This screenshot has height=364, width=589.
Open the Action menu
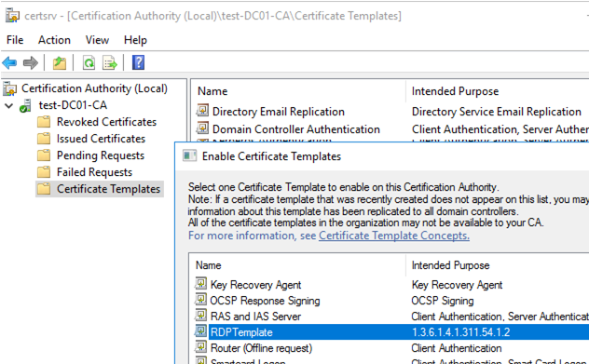[x=54, y=40]
